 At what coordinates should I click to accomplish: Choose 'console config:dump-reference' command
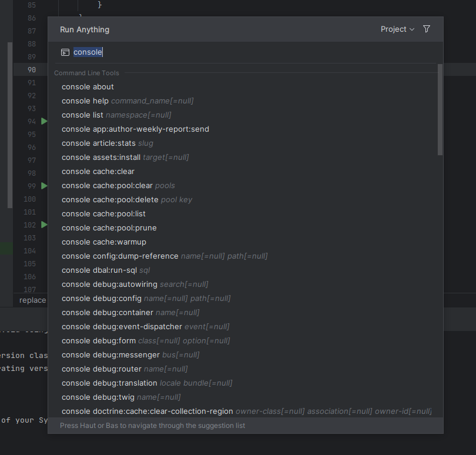(x=246, y=256)
